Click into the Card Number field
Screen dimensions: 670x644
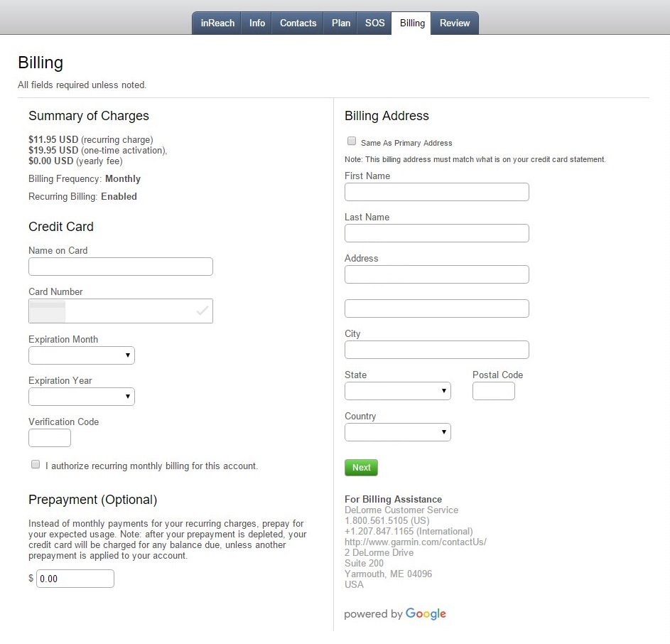tap(121, 311)
